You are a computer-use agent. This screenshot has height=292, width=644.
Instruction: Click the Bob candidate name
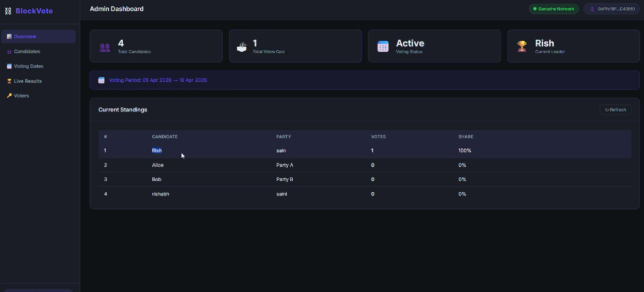(157, 179)
